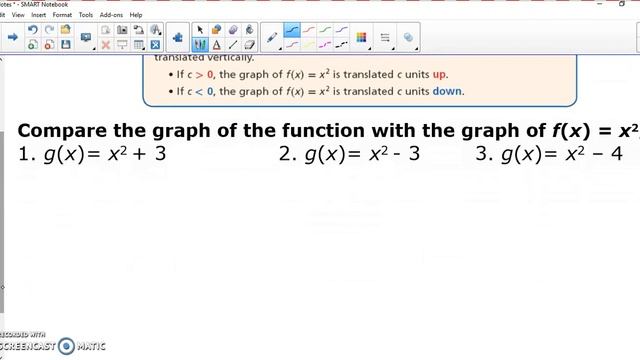The height and width of the screenshot is (360, 640).
Task: Open the Format menu
Action: 62,15
